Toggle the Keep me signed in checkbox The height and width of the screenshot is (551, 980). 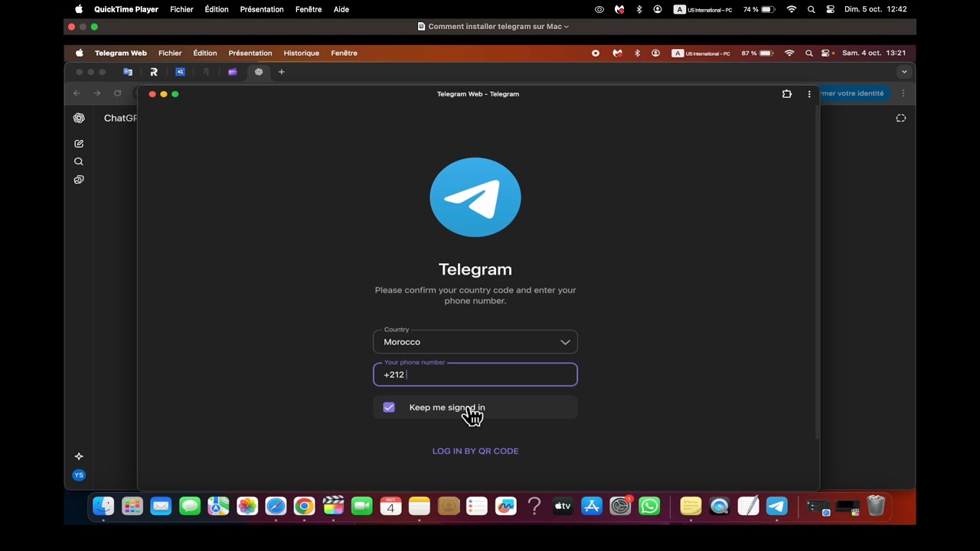389,407
